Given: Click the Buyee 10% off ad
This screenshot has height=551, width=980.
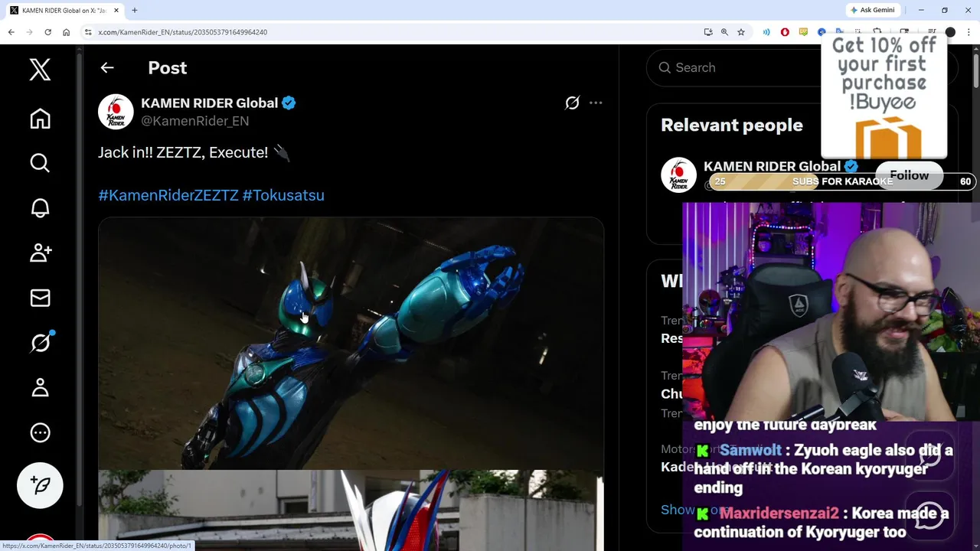Looking at the screenshot, I should [884, 96].
